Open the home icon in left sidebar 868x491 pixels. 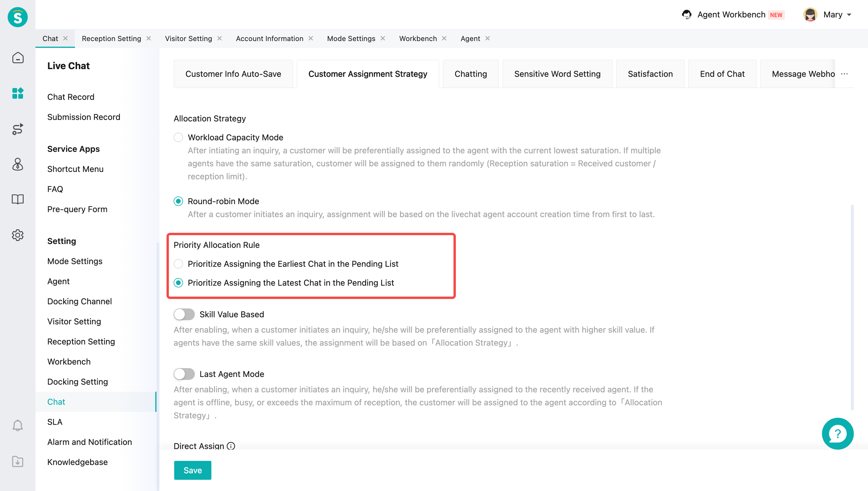[x=17, y=58]
